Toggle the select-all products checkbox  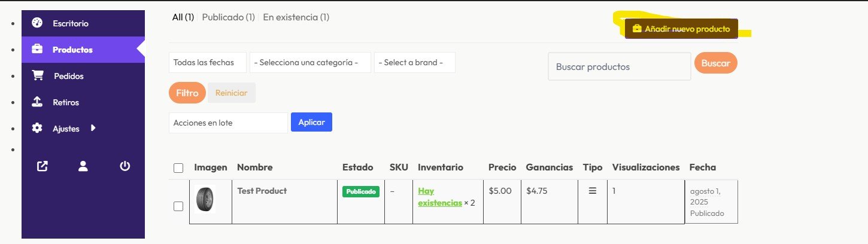178,168
